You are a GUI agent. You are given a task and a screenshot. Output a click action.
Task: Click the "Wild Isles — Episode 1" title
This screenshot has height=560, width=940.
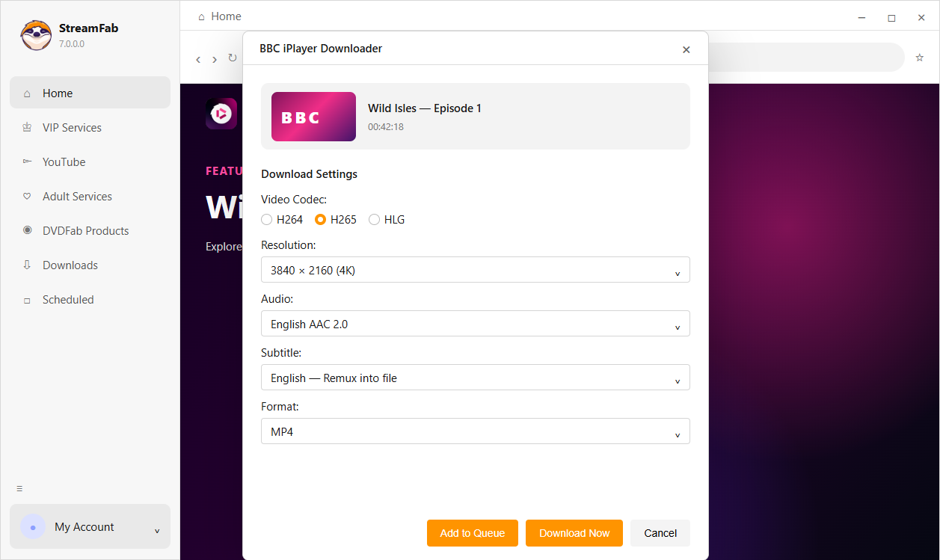tap(425, 108)
